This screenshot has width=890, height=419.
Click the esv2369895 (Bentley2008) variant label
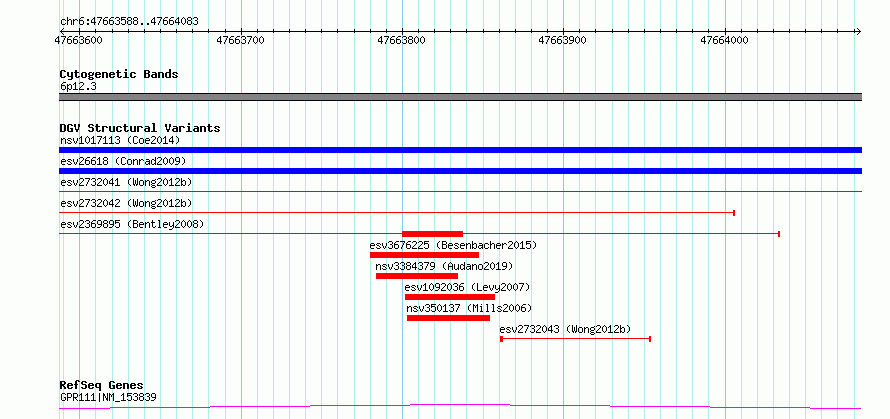pyautogui.click(x=132, y=224)
